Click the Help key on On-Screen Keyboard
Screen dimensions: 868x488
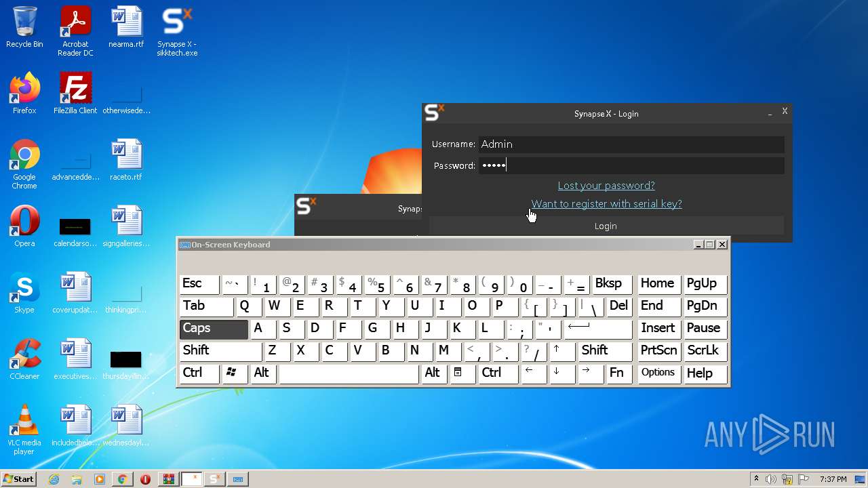705,373
